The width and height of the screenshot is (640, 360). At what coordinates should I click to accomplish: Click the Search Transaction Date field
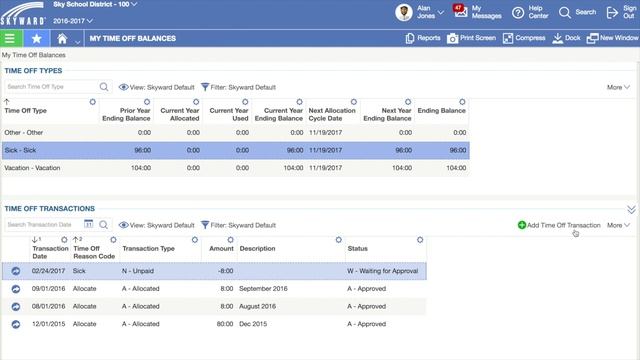[44, 224]
